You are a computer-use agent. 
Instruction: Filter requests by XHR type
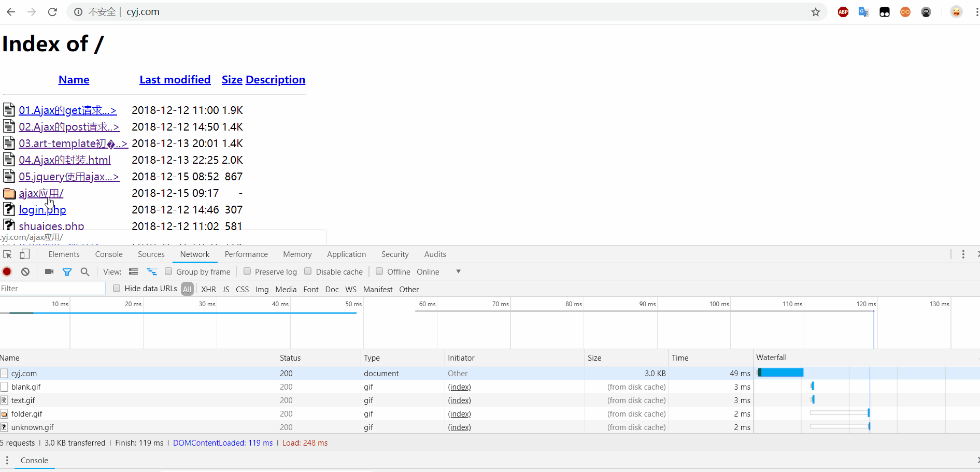(208, 290)
